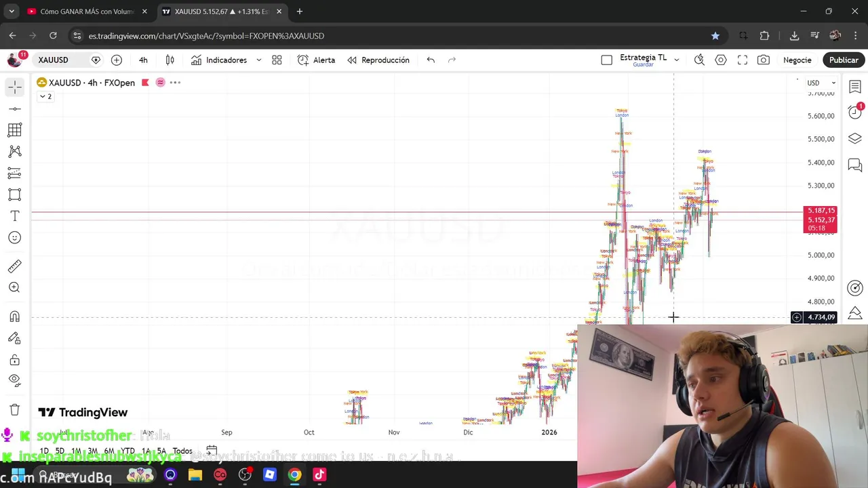Change the candle chart style

click(170, 60)
